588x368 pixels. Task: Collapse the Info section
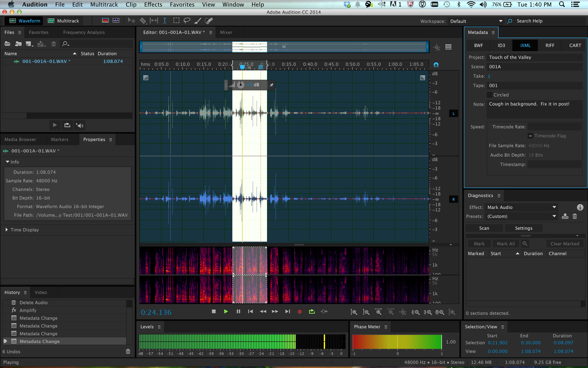click(x=8, y=162)
